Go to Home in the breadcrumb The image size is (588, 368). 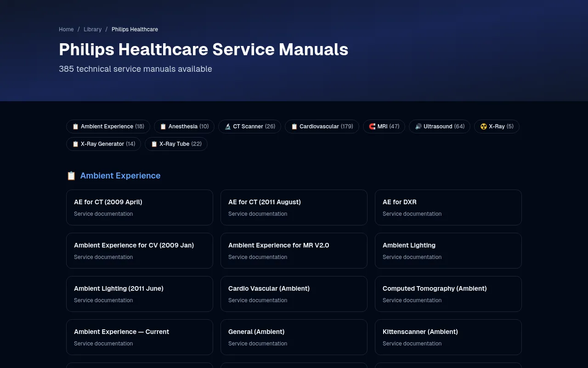[66, 29]
